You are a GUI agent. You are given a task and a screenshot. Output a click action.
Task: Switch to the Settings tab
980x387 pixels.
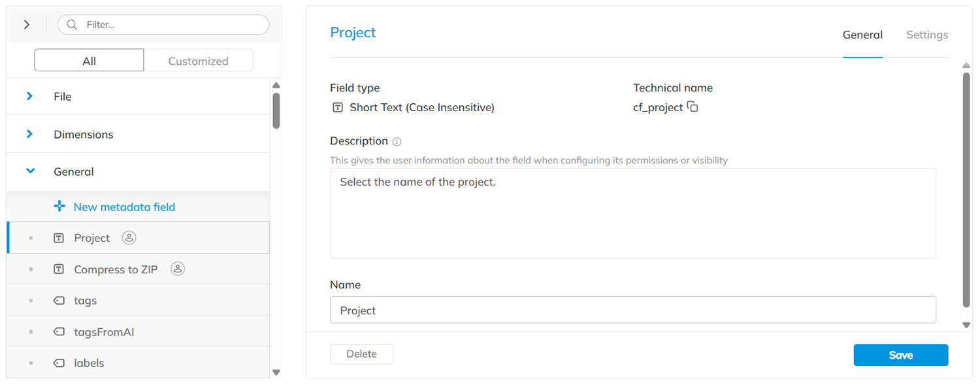click(x=926, y=35)
